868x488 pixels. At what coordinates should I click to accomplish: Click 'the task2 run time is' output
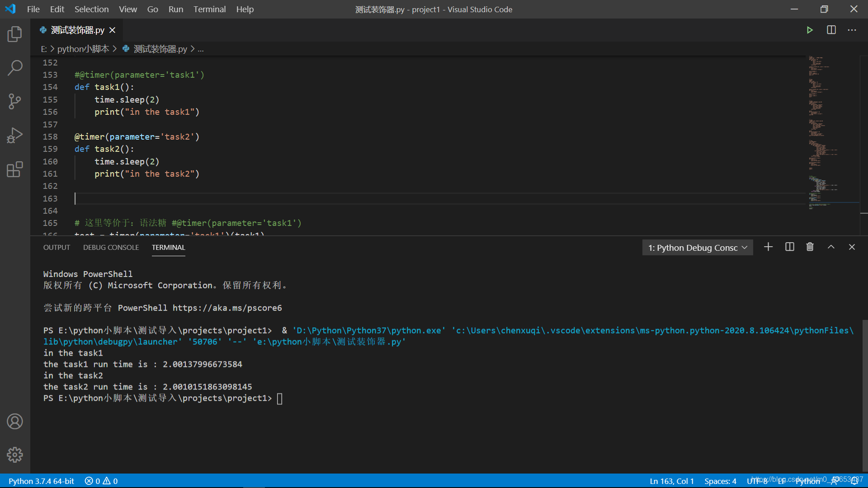pos(148,387)
